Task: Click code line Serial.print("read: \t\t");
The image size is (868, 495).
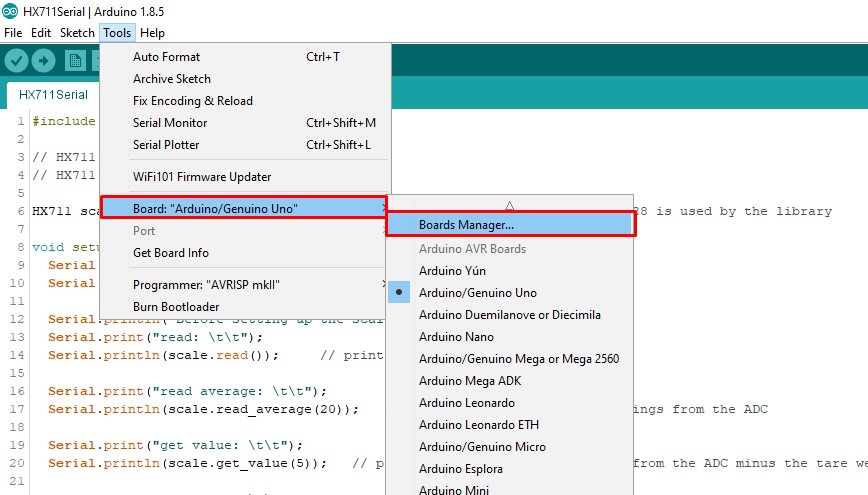Action: (x=155, y=337)
